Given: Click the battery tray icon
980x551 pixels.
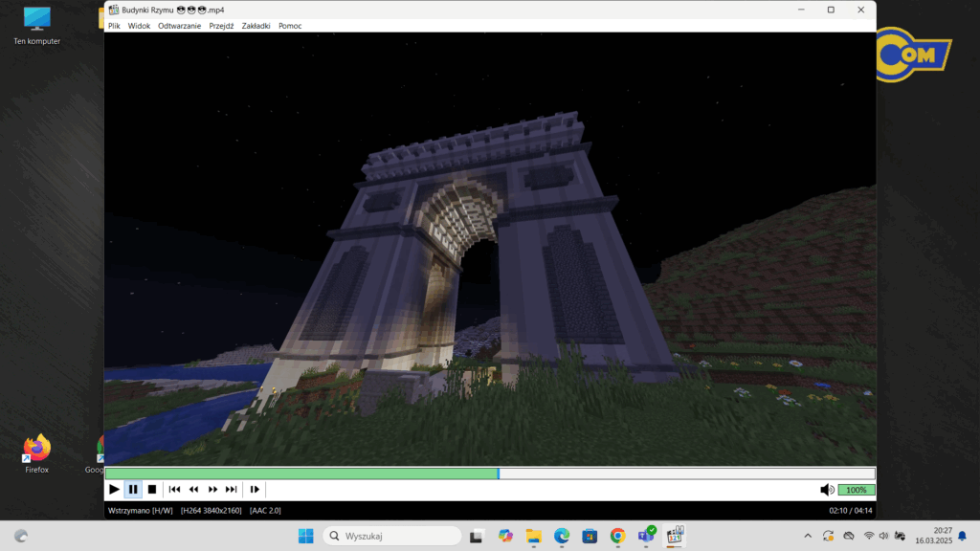Looking at the screenshot, I should tap(900, 536).
